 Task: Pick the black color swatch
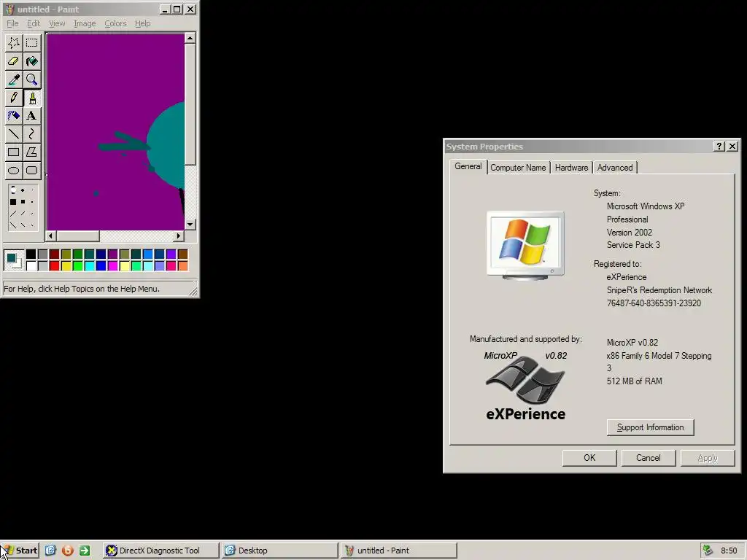[31, 254]
